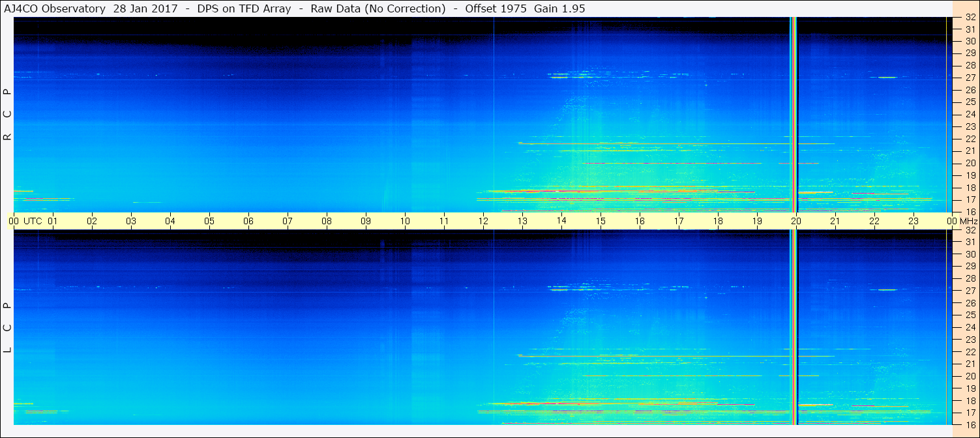Viewport: 980px width, 438px height.
Task: Click the 20 UTC hour marker
Action: (x=796, y=221)
